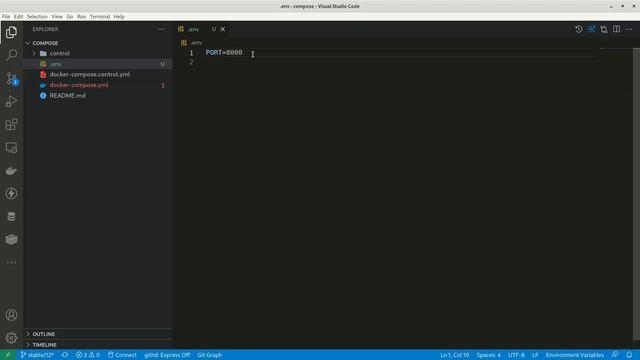Viewport: 640px width, 360px height.
Task: Open docker-compose.yml file
Action: tap(98, 85)
